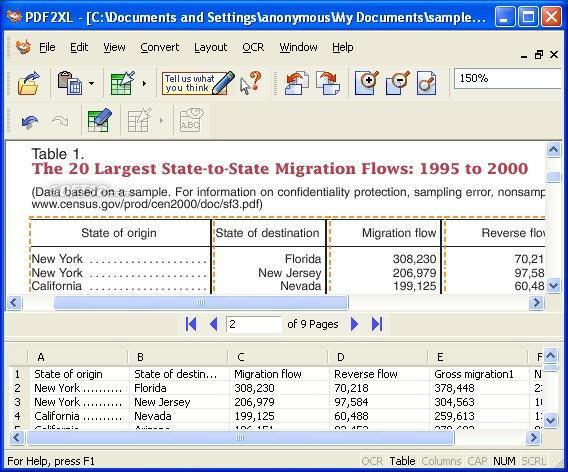Screen dimensions: 568x472
Task: Click cell 'Migration flow' in grid
Action: pos(279,374)
